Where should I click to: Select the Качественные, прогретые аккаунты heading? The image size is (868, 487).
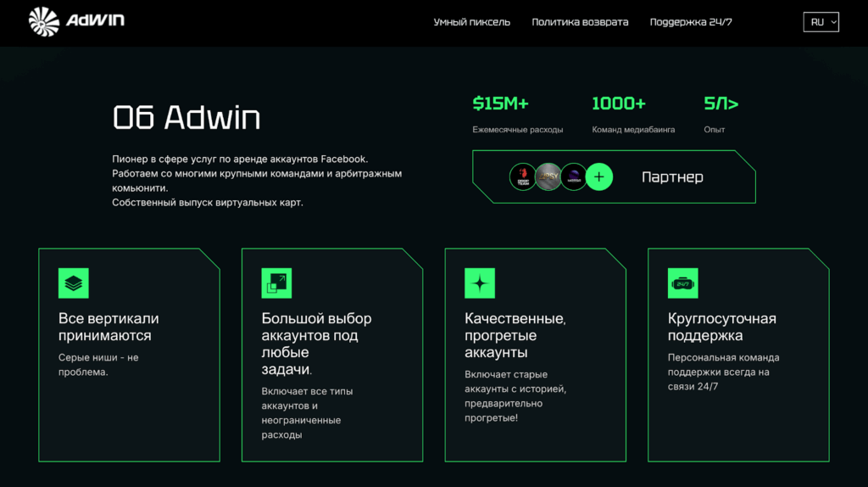pyautogui.click(x=515, y=335)
